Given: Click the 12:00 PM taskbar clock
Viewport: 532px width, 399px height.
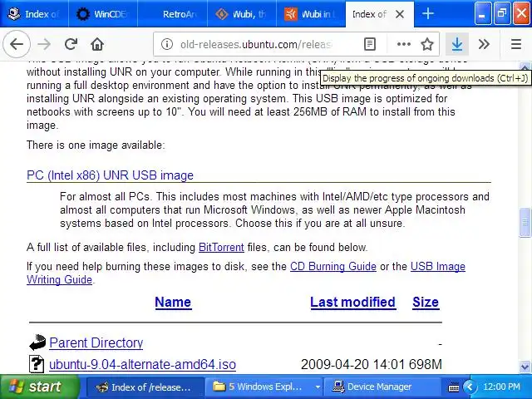Looking at the screenshot, I should pyautogui.click(x=501, y=387).
